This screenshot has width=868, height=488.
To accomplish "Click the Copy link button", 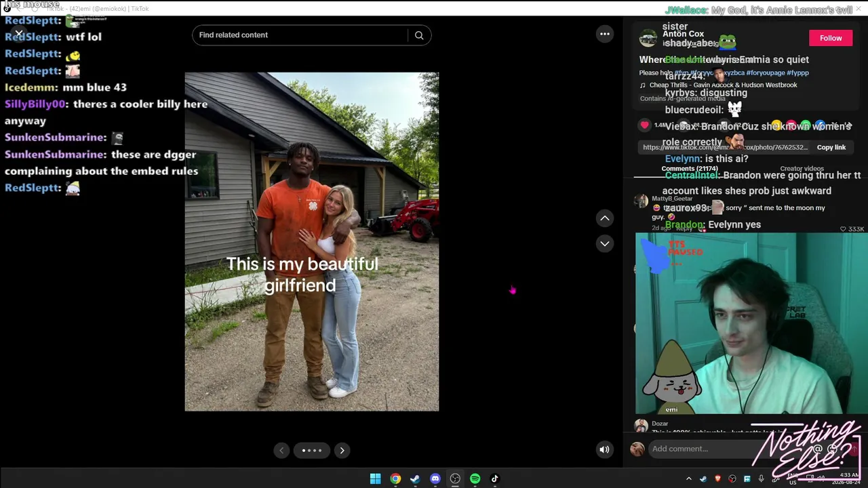I will click(x=831, y=147).
